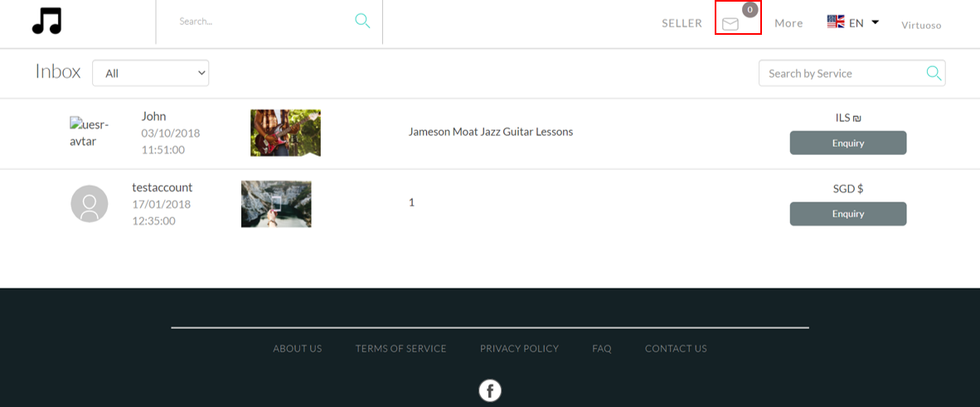Switch to SELLER mode in header
Image resolution: width=980 pixels, height=407 pixels.
point(682,23)
